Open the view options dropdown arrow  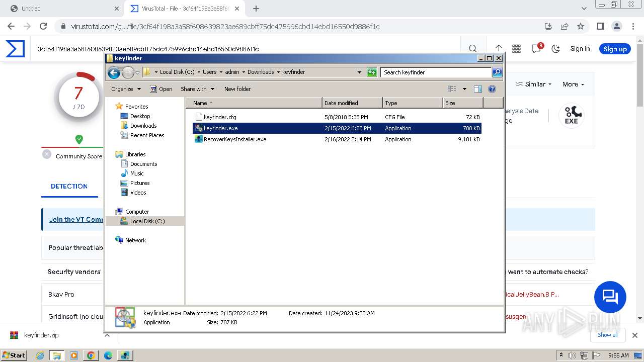(464, 89)
